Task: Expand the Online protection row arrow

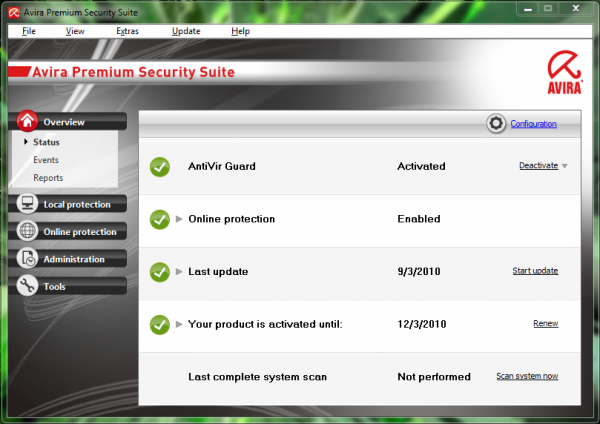Action: point(179,219)
